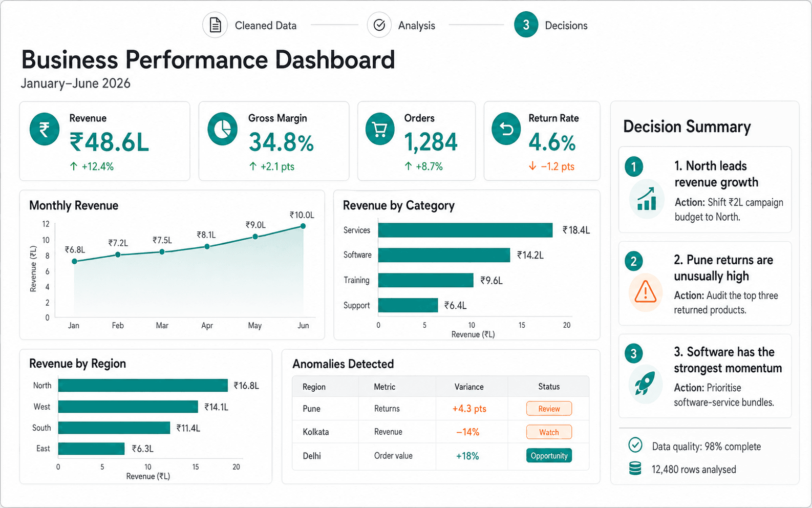Click the +18% variance value
812x508 pixels.
pyautogui.click(x=467, y=456)
